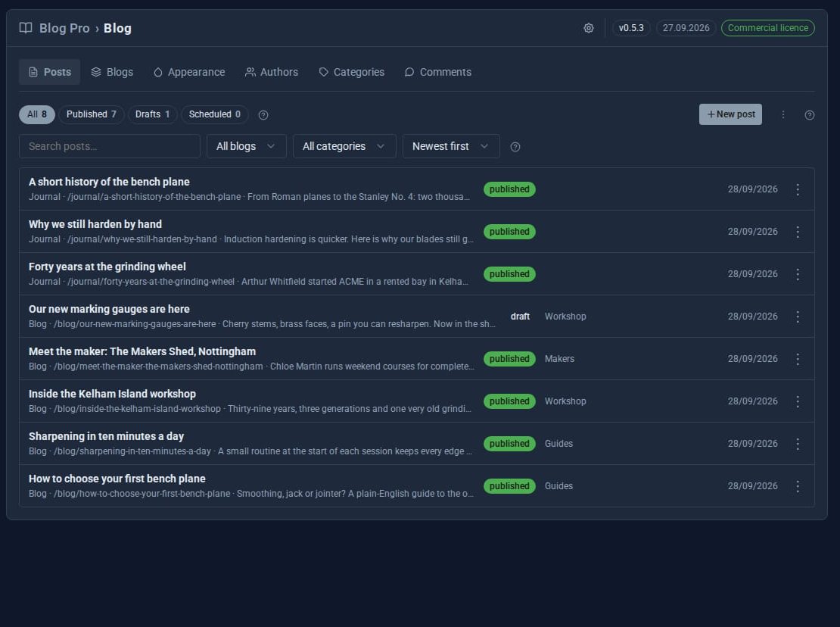
Task: Switch to the Blogs tab
Action: (112, 72)
